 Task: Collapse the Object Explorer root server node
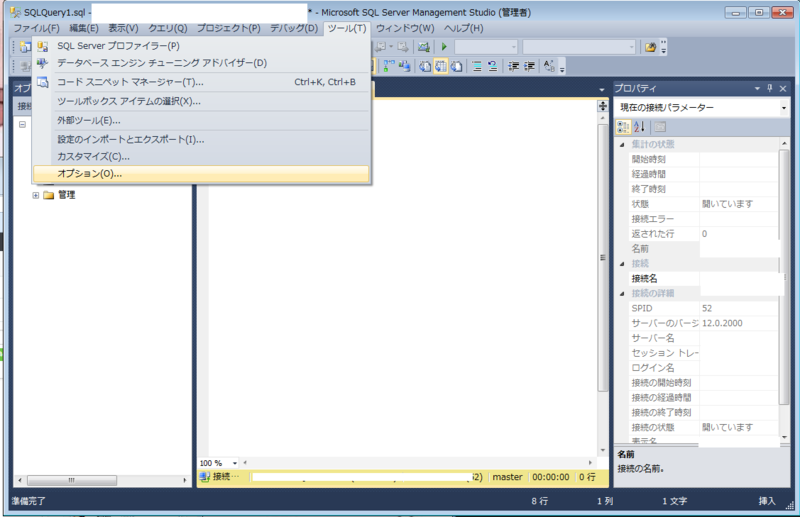click(x=22, y=124)
